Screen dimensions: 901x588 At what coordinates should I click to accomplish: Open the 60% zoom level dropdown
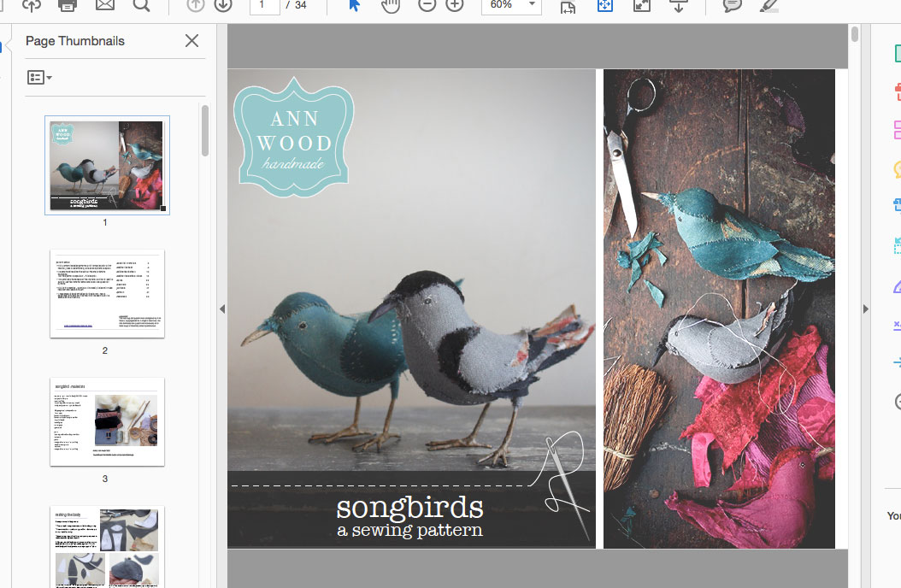(x=510, y=6)
